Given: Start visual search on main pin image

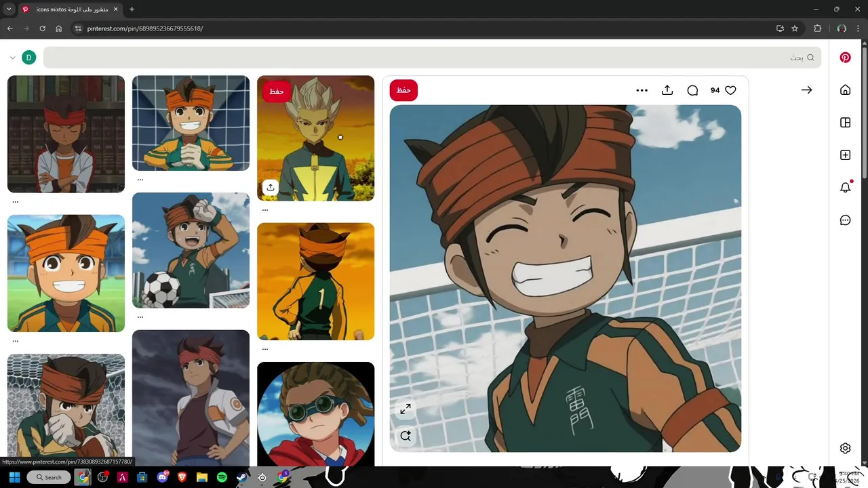Looking at the screenshot, I should click(406, 436).
